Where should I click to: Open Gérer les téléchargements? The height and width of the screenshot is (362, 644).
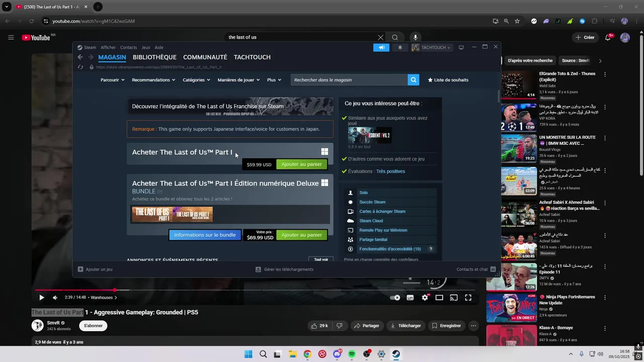coord(284,269)
